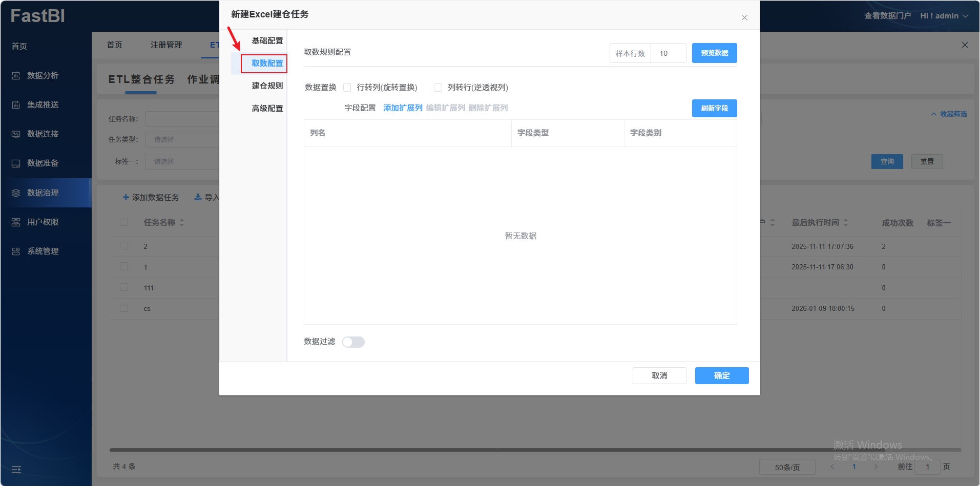980x486 pixels.
Task: Click the 2026-01-09 18:00:15 cell
Action: point(823,308)
